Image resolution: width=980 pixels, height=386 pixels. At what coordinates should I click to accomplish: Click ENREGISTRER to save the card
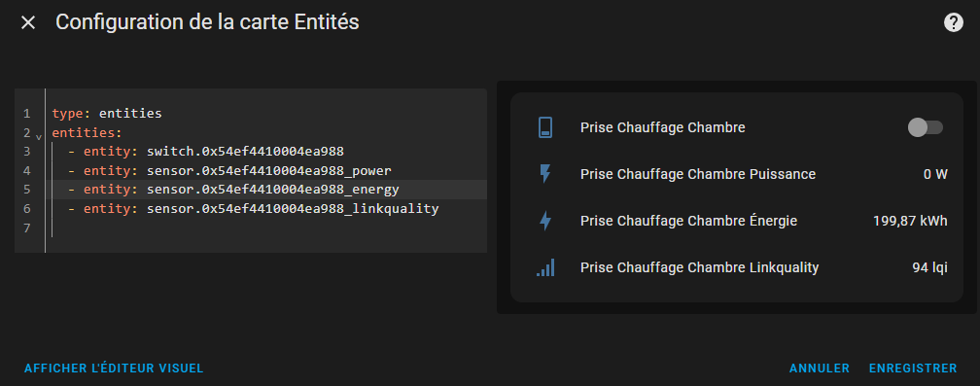[x=913, y=368]
